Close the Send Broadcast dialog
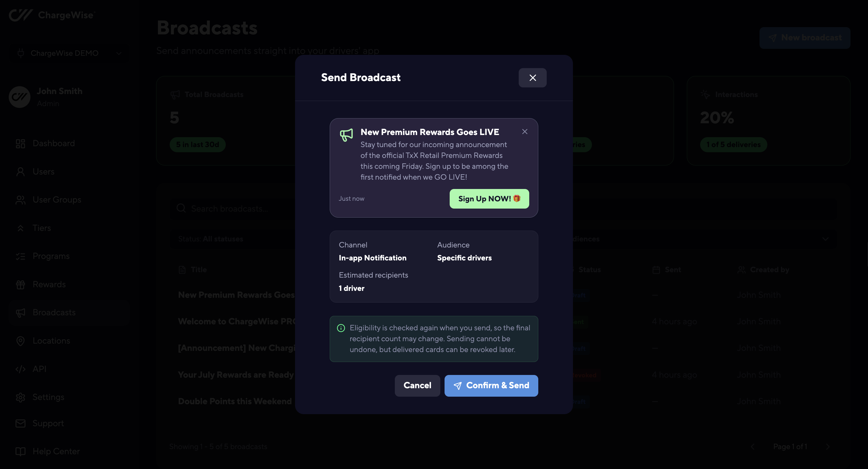Image resolution: width=868 pixels, height=469 pixels. pos(532,78)
